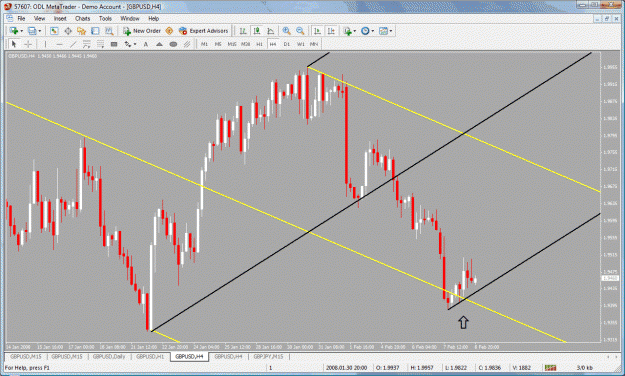Toggle the M15 timeframe button
The width and height of the screenshot is (625, 376).
click(232, 44)
